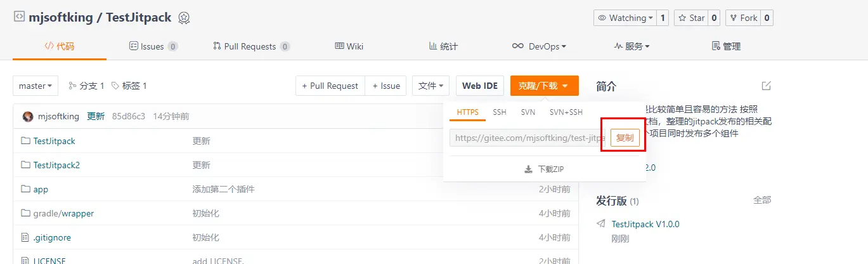Image resolution: width=868 pixels, height=264 pixels.
Task: Open the gradle/wrapper folder
Action: [x=63, y=213]
